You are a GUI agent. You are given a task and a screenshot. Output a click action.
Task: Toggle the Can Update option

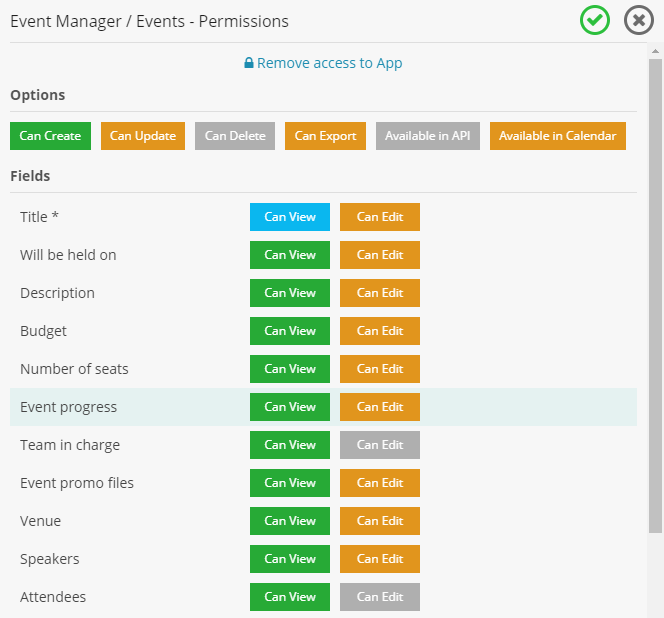click(143, 136)
